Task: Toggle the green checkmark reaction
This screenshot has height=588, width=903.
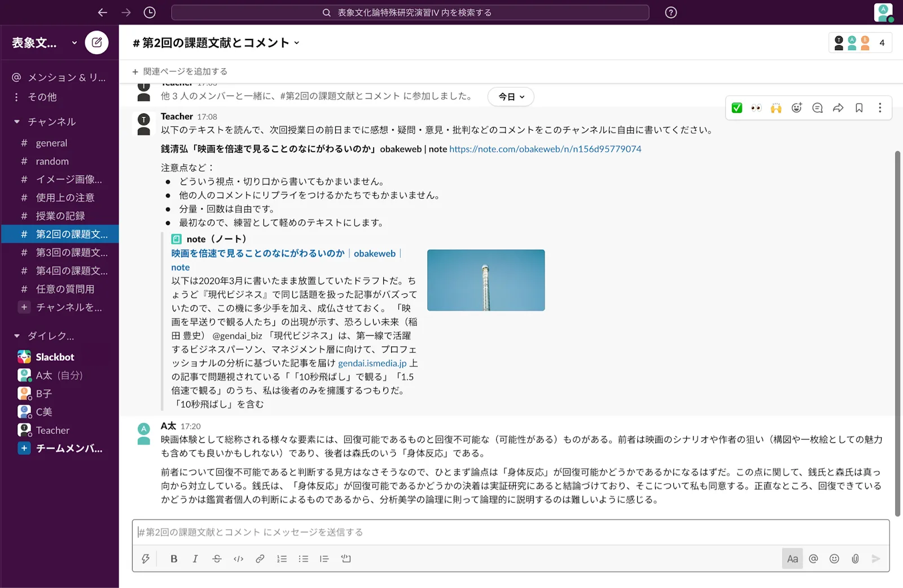Action: click(x=737, y=108)
